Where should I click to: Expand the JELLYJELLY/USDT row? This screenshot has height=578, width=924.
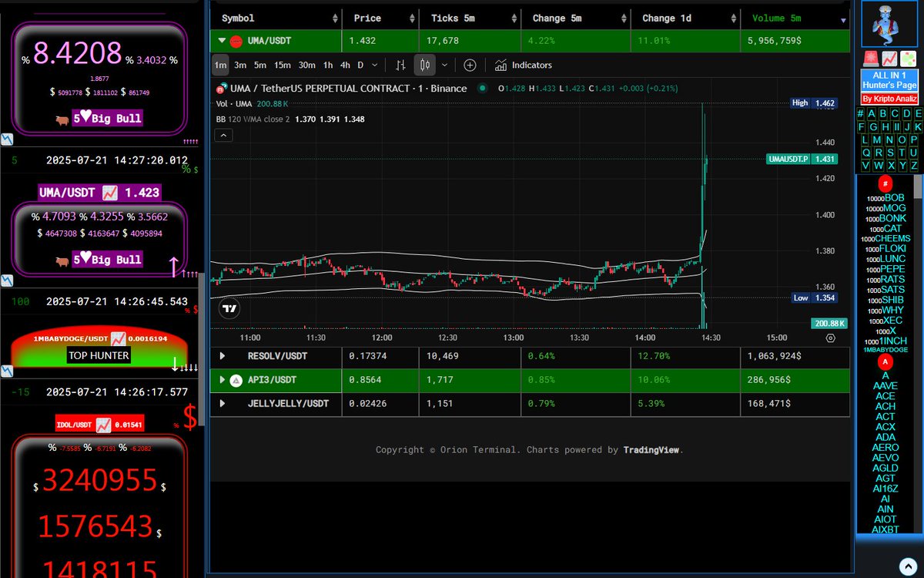click(223, 403)
